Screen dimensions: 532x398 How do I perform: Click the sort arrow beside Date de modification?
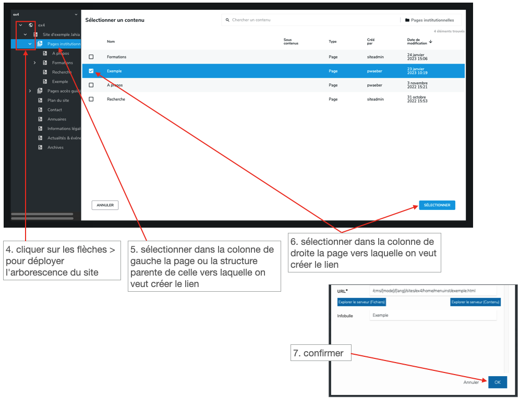(430, 42)
